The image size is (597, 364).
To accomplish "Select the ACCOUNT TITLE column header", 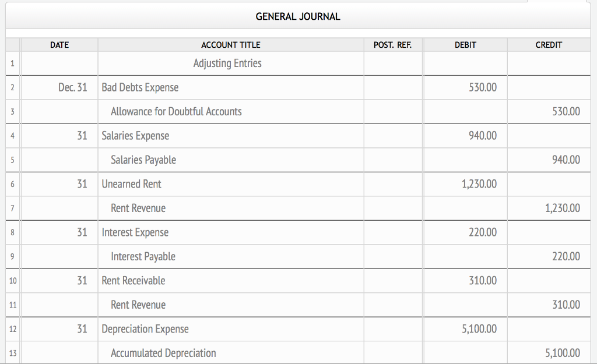I will [x=230, y=45].
